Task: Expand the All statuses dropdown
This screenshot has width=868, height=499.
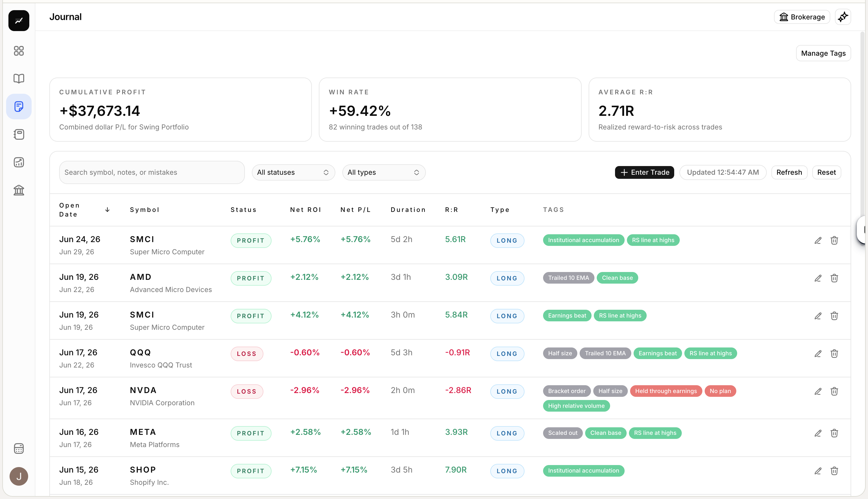Action: click(x=293, y=172)
